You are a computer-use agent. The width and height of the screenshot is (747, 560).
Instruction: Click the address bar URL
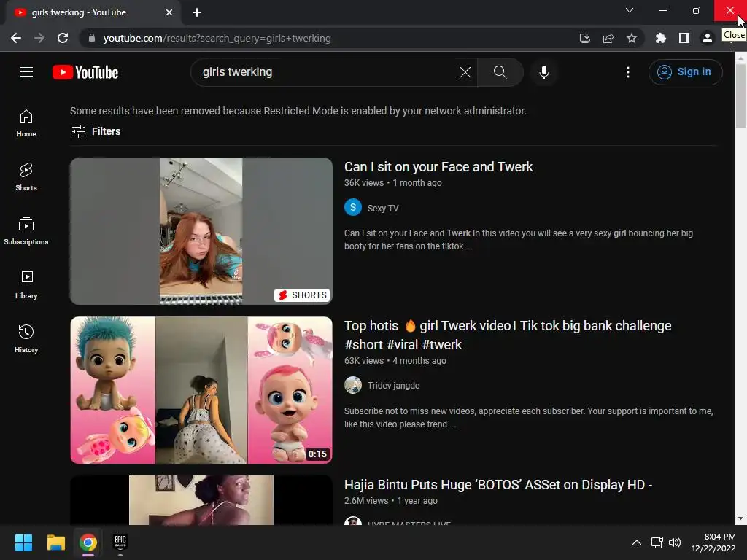pyautogui.click(x=217, y=38)
